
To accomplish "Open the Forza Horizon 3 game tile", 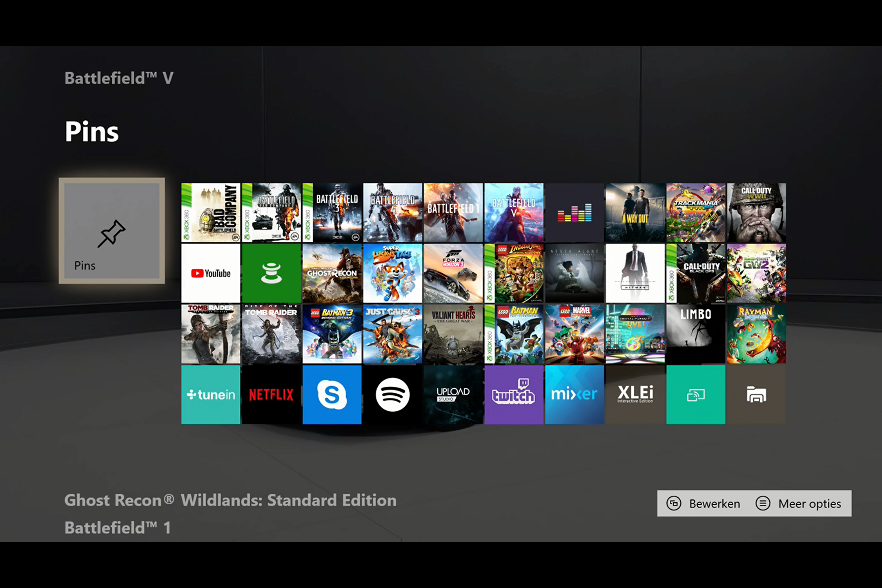I will [453, 273].
